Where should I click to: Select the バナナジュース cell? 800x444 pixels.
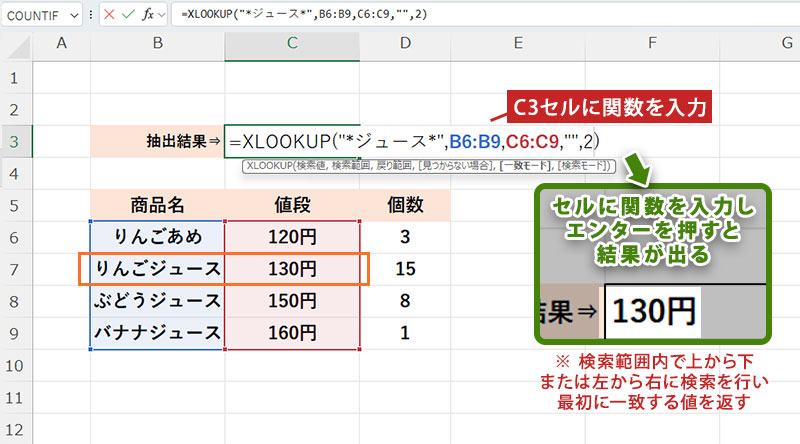click(158, 333)
